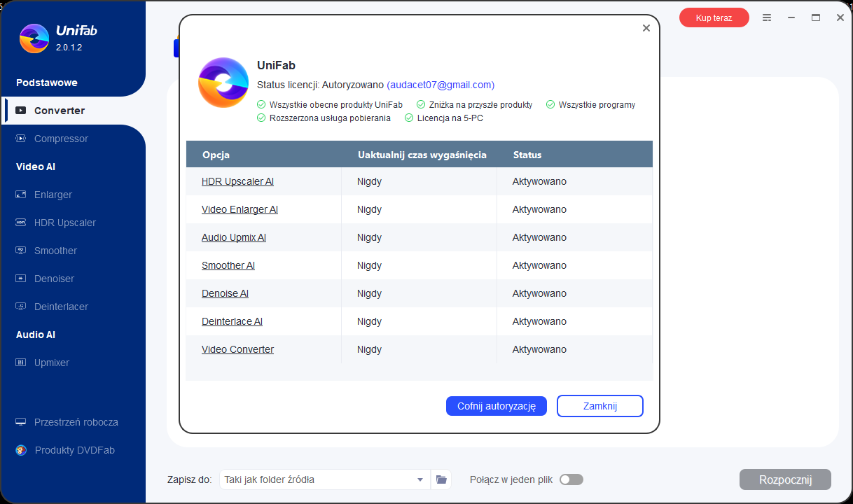
Task: Click Rozszerzona usługa pobierania text
Action: [330, 118]
